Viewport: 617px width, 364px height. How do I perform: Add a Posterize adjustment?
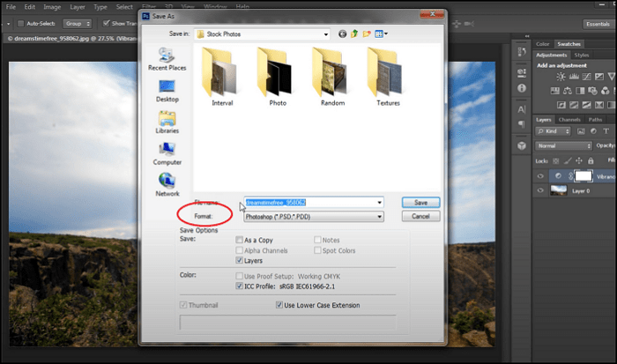tap(574, 105)
